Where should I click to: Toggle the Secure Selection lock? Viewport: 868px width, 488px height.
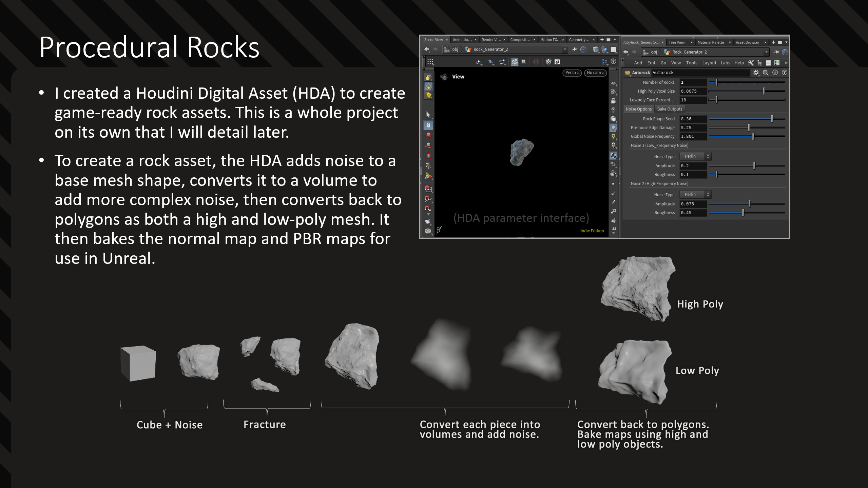pyautogui.click(x=428, y=125)
